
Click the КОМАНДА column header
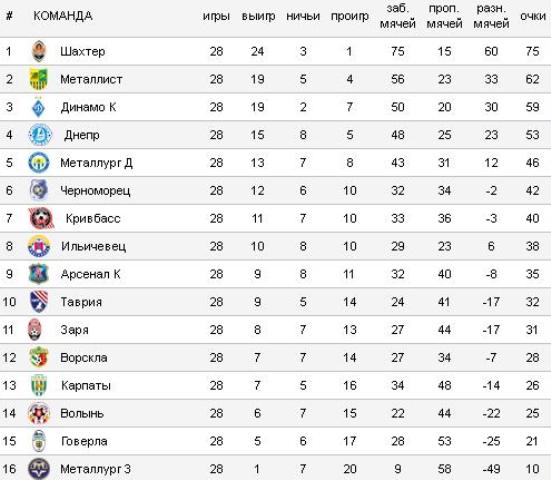(63, 16)
